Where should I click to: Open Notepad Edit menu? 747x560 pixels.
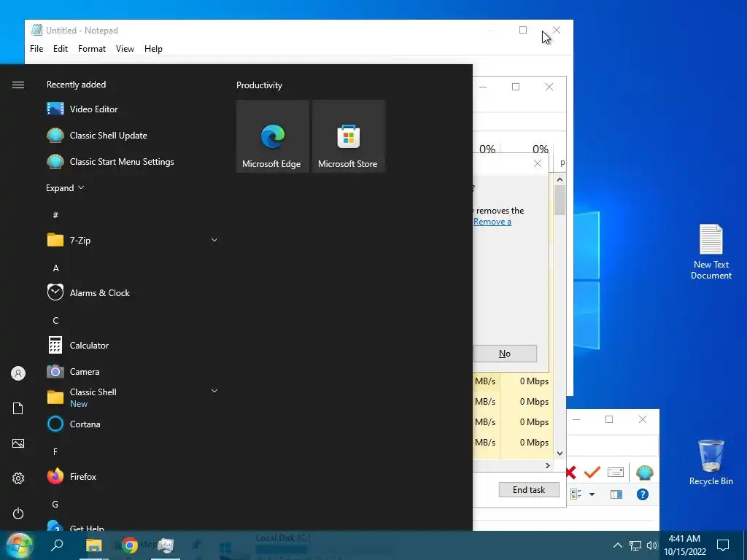pyautogui.click(x=61, y=49)
